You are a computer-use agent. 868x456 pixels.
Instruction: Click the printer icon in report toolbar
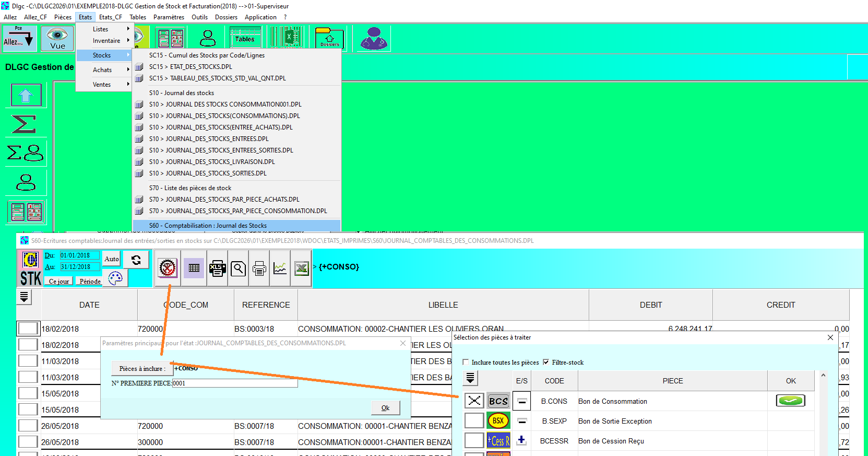[x=259, y=268]
